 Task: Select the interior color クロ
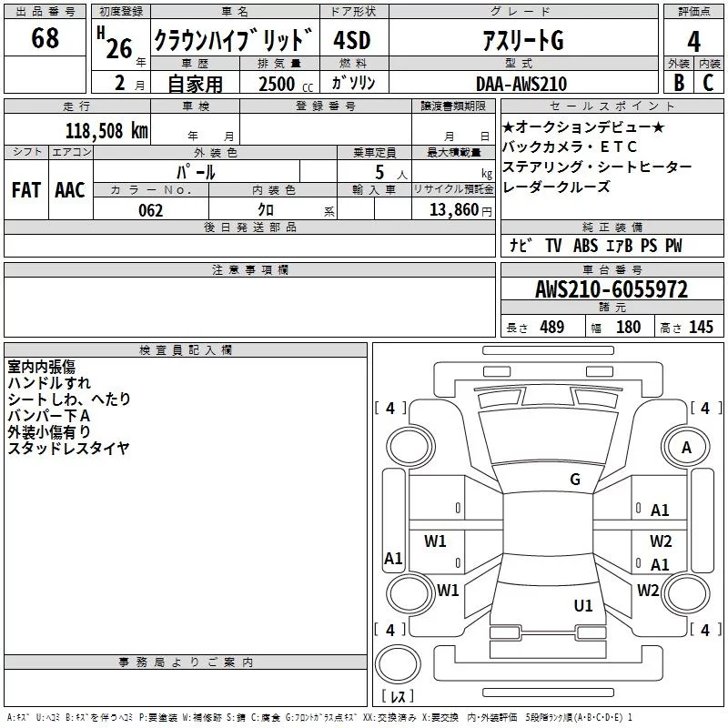(266, 210)
